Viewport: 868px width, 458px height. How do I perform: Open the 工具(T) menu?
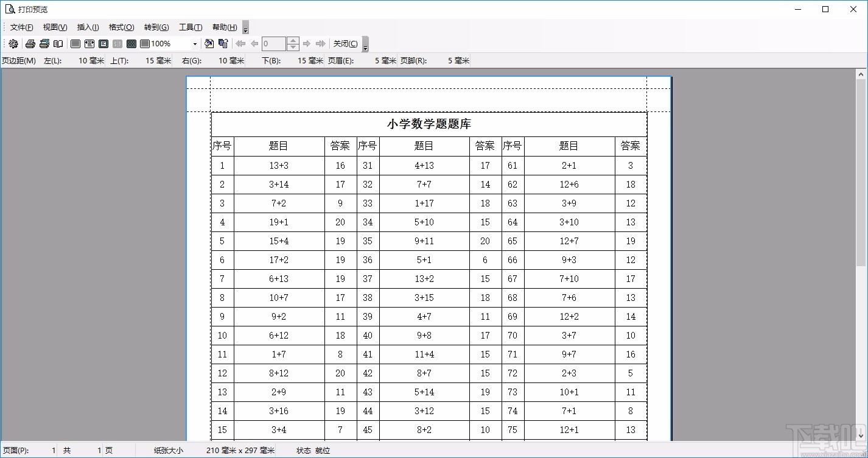(190, 27)
